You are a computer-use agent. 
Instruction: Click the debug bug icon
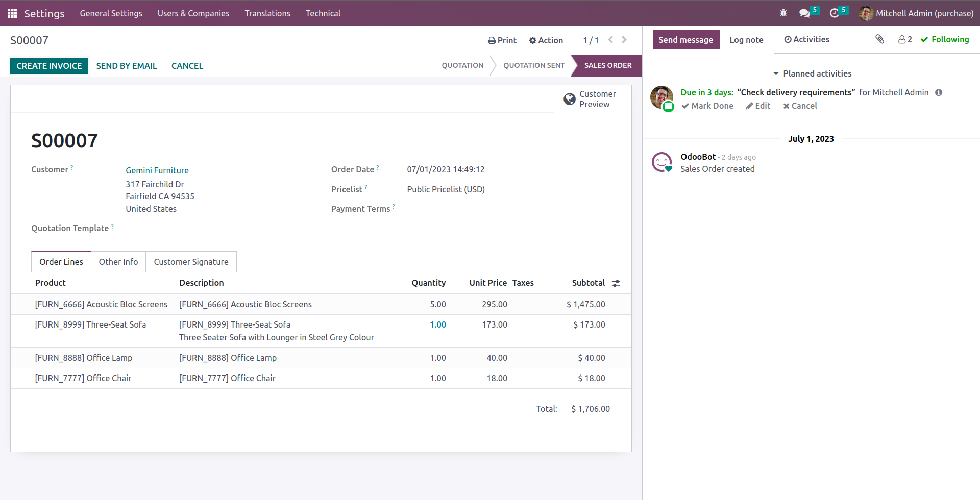tap(783, 13)
